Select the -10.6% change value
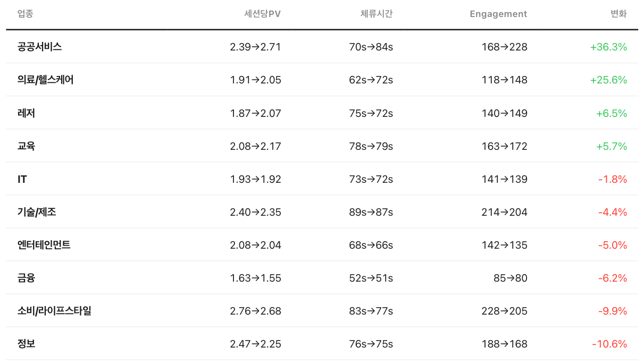Viewport: 644px width, 364px height. [609, 344]
